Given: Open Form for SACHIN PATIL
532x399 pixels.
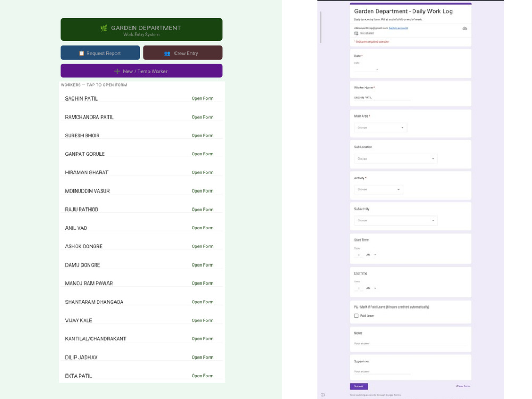Looking at the screenshot, I should coord(203,98).
